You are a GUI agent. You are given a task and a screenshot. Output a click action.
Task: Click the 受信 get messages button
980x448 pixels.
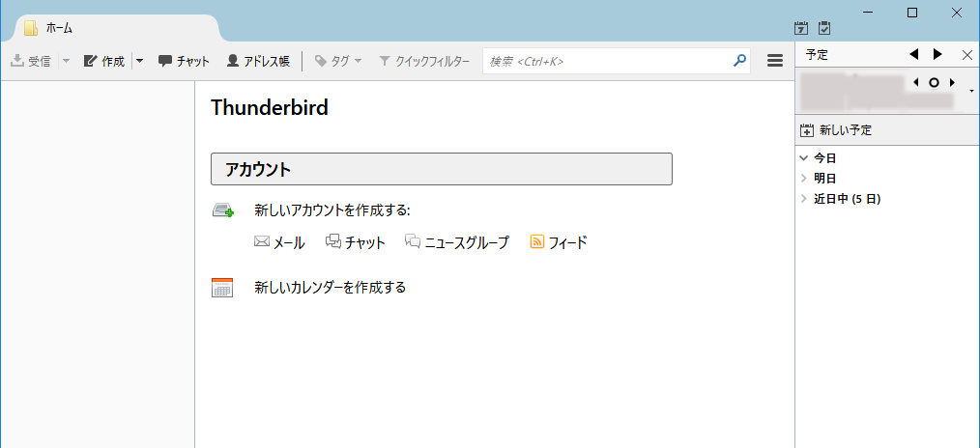point(31,61)
